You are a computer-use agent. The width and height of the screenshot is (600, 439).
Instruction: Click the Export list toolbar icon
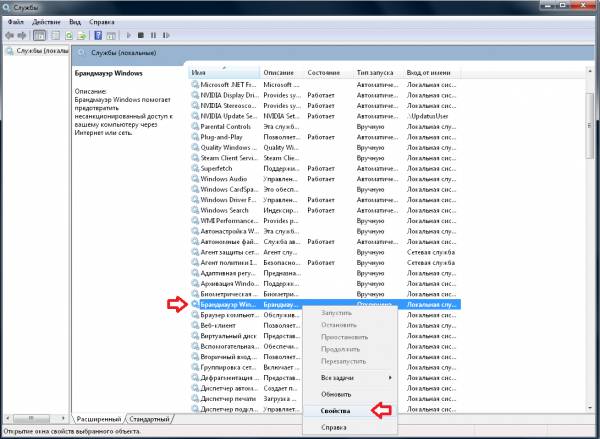pos(83,34)
